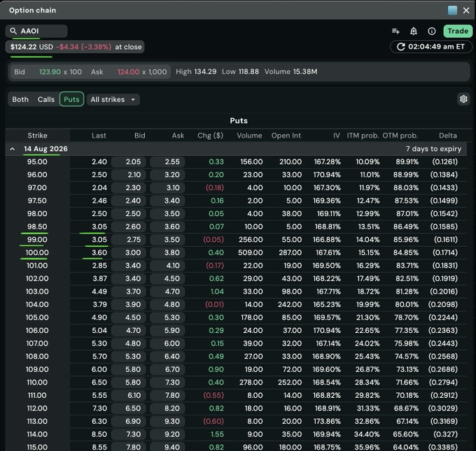Screen dimensions: 476x451
Task: Open the info circle icon
Action: point(432,31)
